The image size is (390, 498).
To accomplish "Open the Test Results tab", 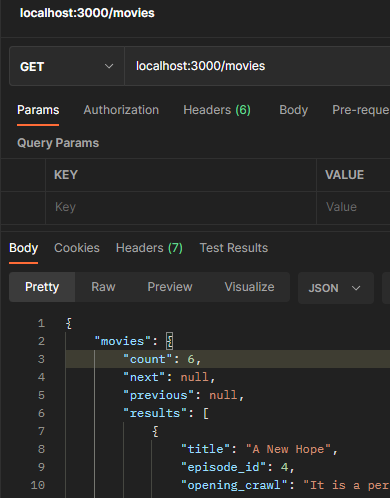I will coord(234,248).
